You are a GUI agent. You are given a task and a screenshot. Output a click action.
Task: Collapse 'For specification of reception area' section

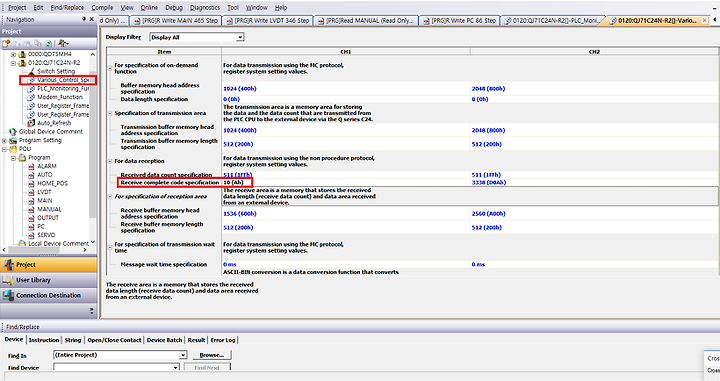(110, 196)
